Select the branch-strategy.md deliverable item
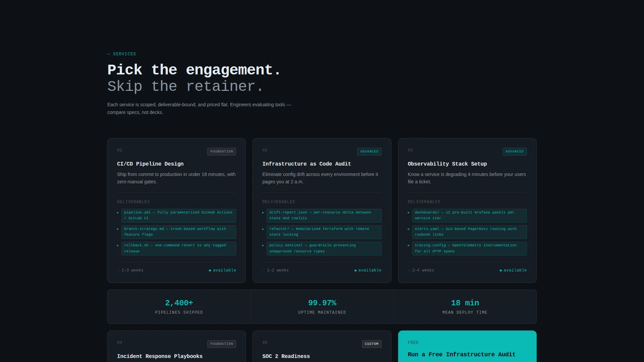Screen dimensions: 644x362 pos(178,232)
